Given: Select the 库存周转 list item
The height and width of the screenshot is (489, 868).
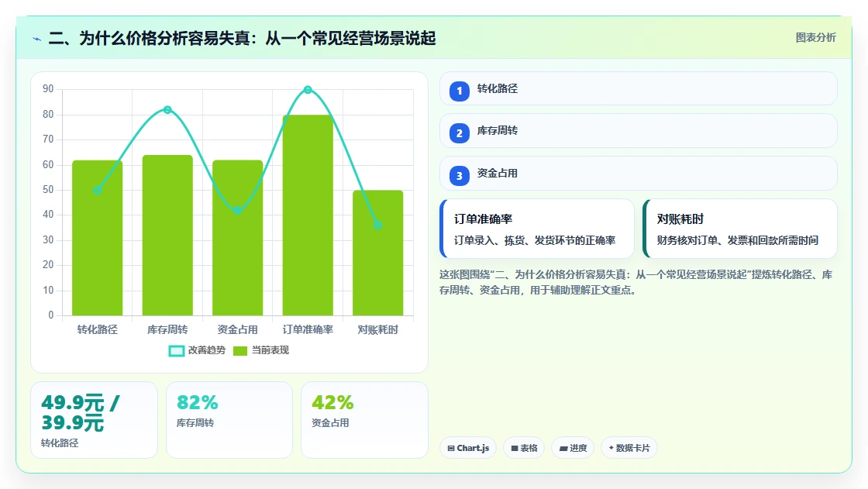Looking at the screenshot, I should (x=639, y=131).
